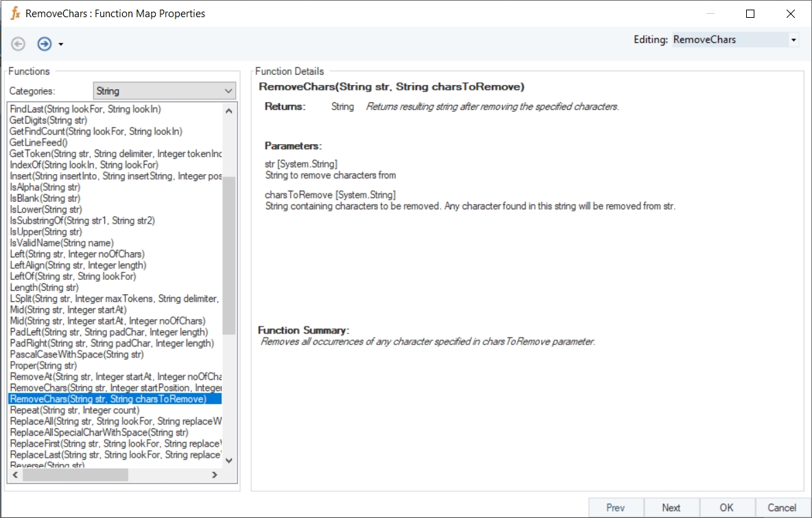This screenshot has height=518, width=812.
Task: Expand the Categories String combo box
Action: (228, 91)
